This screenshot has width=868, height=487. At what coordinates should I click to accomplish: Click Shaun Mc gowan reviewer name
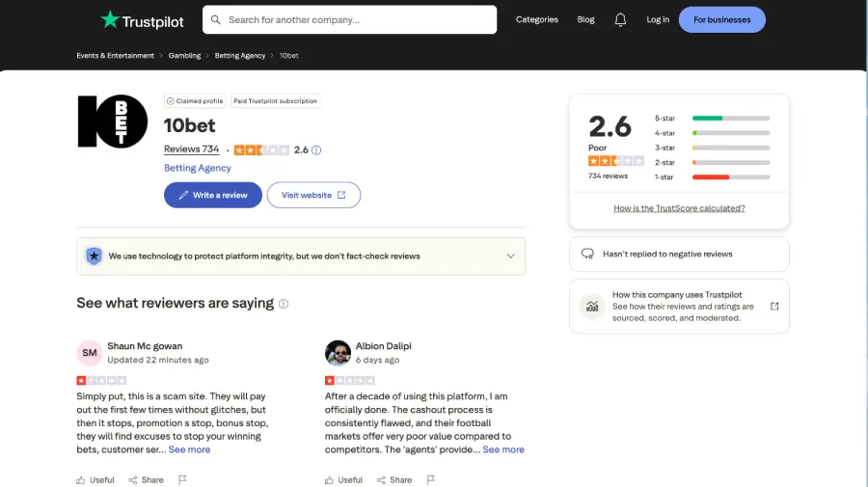[145, 346]
